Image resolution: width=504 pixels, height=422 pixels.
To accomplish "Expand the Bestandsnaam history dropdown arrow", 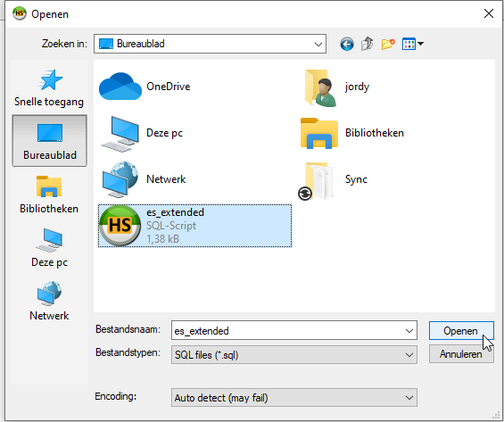I will pyautogui.click(x=409, y=330).
